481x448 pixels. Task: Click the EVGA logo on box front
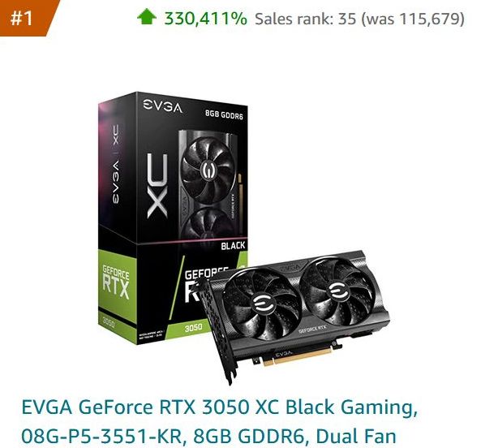coord(162,106)
